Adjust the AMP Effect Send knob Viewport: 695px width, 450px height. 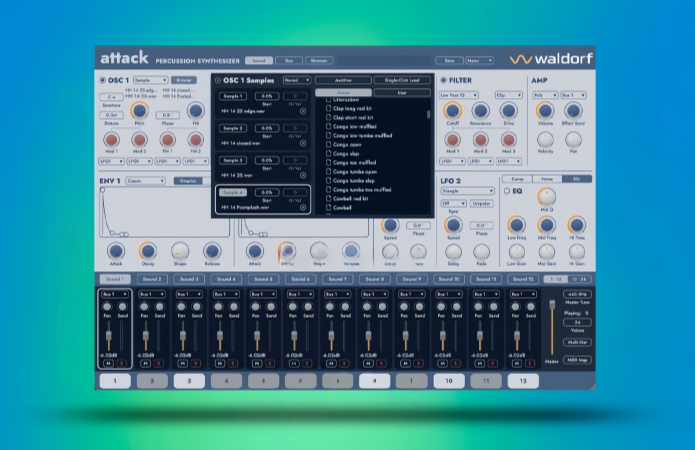[x=573, y=110]
